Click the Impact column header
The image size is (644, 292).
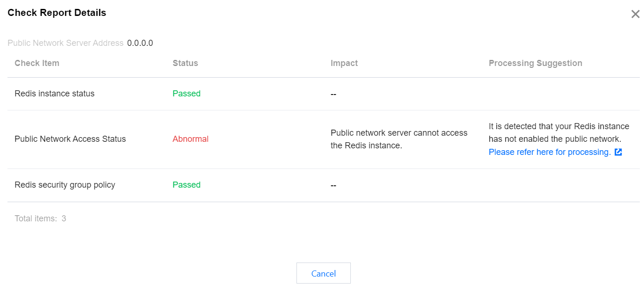pyautogui.click(x=344, y=63)
